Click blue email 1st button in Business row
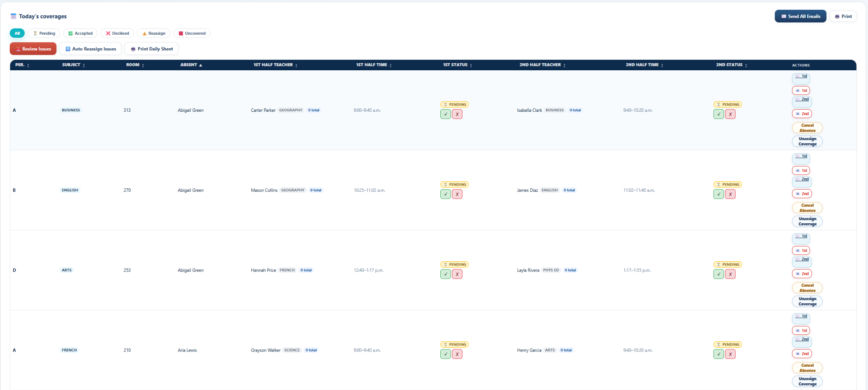Screen dimensions: 868x390 tap(801, 78)
